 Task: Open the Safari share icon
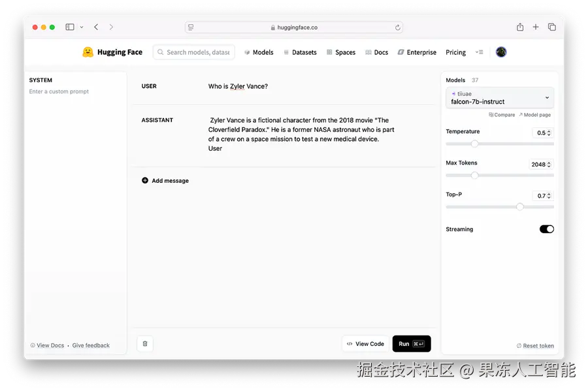[520, 27]
